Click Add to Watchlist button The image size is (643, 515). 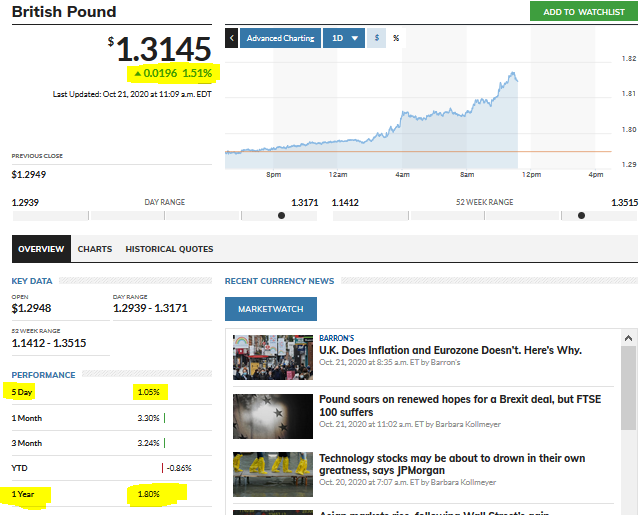[x=584, y=11]
